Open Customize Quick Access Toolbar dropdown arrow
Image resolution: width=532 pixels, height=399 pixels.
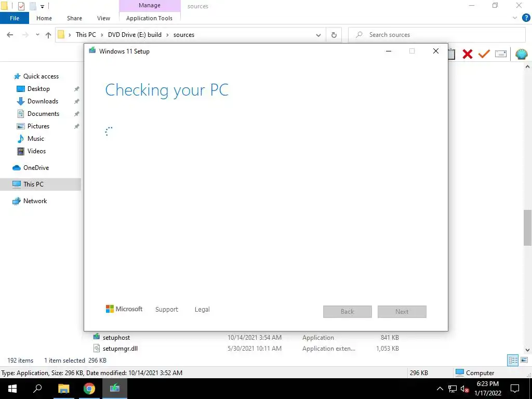[43, 6]
